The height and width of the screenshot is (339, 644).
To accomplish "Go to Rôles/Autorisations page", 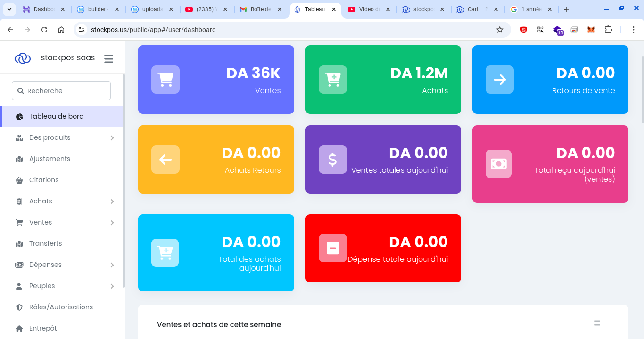I will pyautogui.click(x=61, y=307).
